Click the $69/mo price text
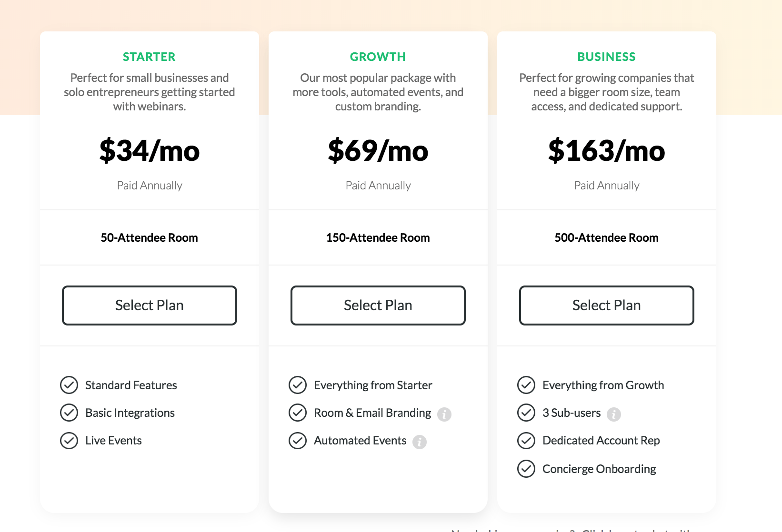Viewport: 782px width, 532px height. [378, 151]
